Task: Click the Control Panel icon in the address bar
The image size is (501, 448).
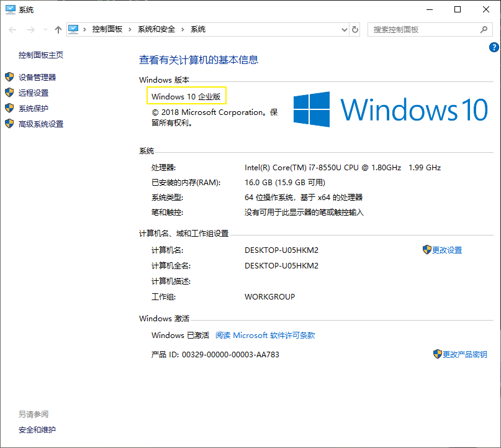Action: pyautogui.click(x=74, y=29)
